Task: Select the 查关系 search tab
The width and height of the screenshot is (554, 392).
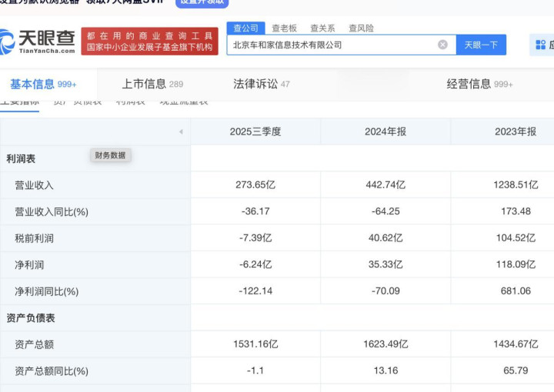Action: pyautogui.click(x=322, y=28)
